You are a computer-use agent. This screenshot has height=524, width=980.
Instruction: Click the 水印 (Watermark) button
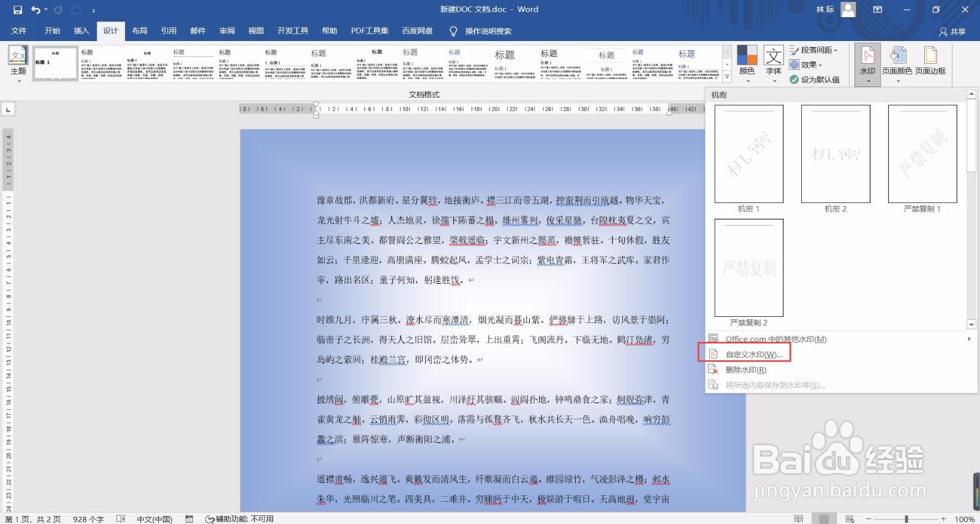(x=867, y=64)
